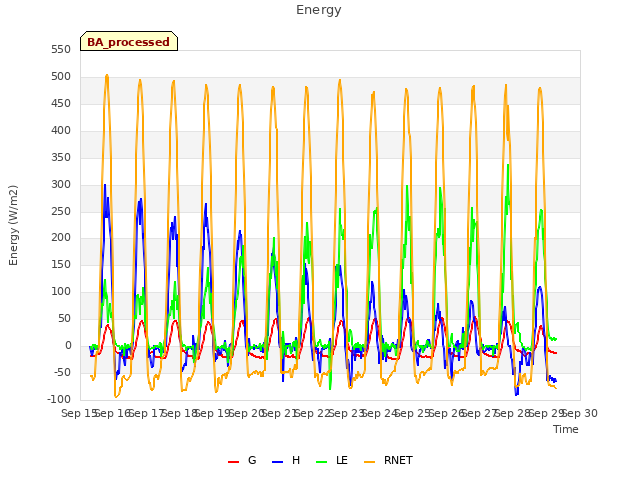Viewport: 640px width, 480px height.
Task: Click the 150 y-axis tick label
Action: (x=61, y=264)
